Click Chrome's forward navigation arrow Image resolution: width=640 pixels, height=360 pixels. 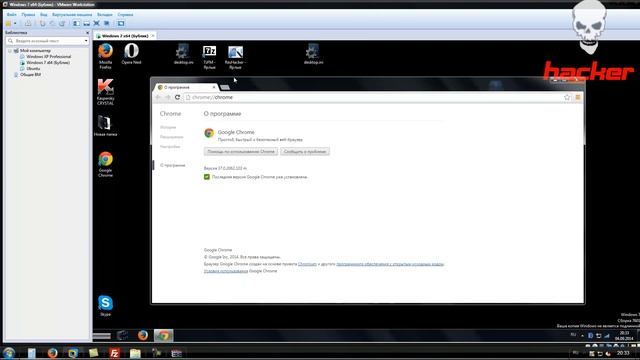point(167,97)
